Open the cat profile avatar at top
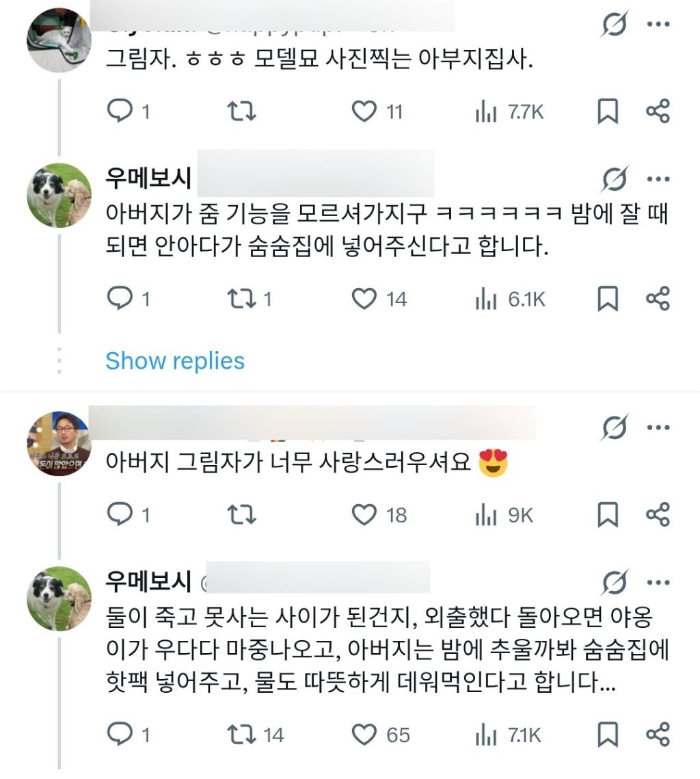The image size is (700, 779). click(59, 41)
